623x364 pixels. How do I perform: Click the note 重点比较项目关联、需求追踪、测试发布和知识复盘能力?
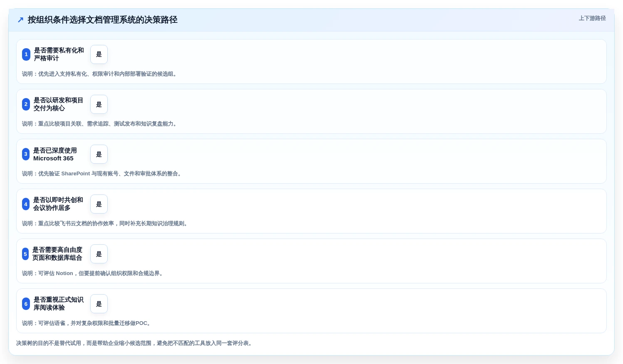click(x=100, y=124)
